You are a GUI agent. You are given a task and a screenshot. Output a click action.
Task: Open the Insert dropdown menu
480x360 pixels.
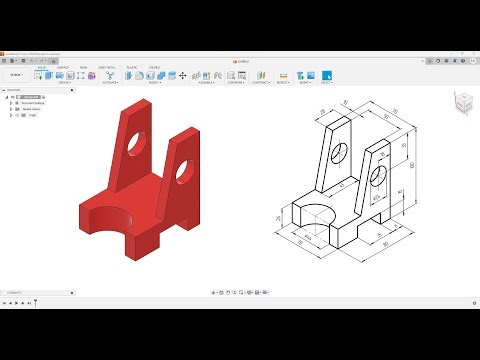(x=305, y=83)
